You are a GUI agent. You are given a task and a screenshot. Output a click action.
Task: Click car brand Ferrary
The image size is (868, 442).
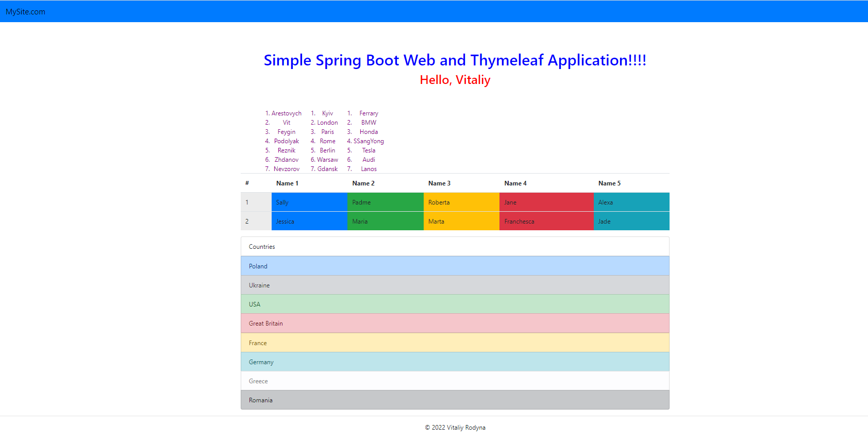(369, 113)
